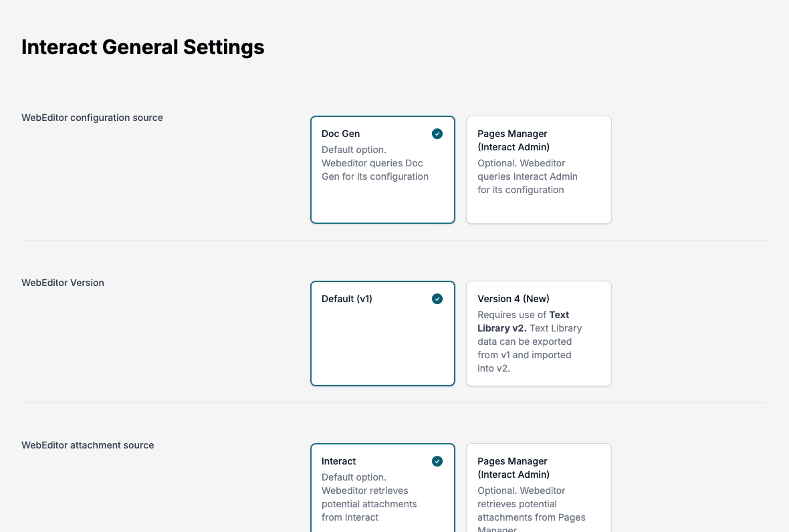
Task: Click 'queries Interact Admin for its configuration' text
Action: (528, 183)
